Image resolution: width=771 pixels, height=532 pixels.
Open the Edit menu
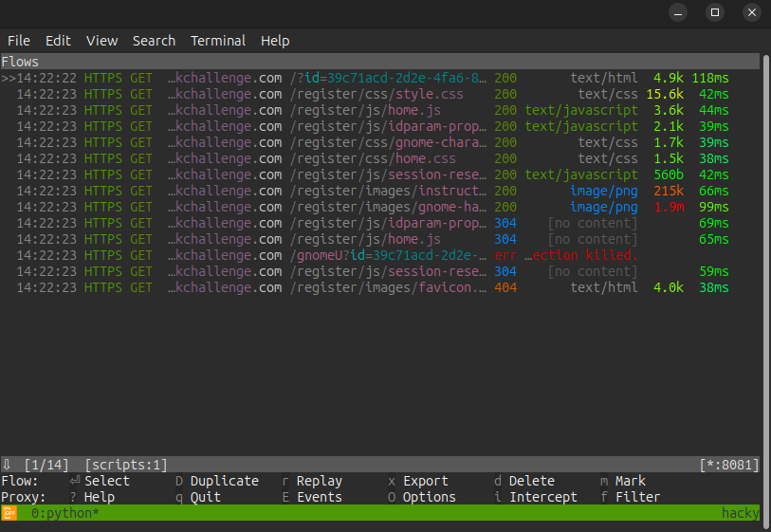pos(58,41)
